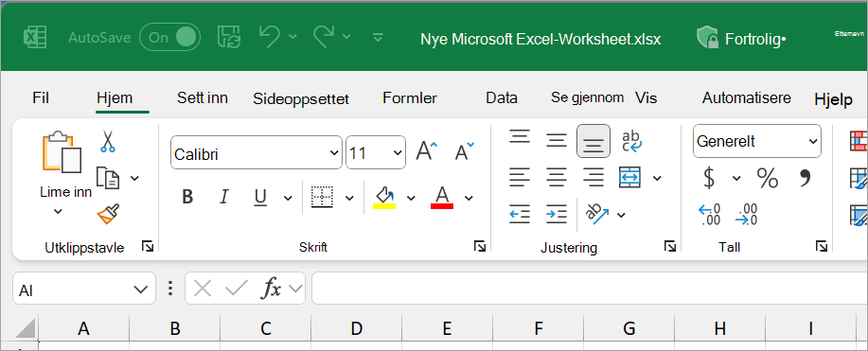This screenshot has height=351, width=868.
Task: Open the Undo history dropdown arrow
Action: pos(292,37)
